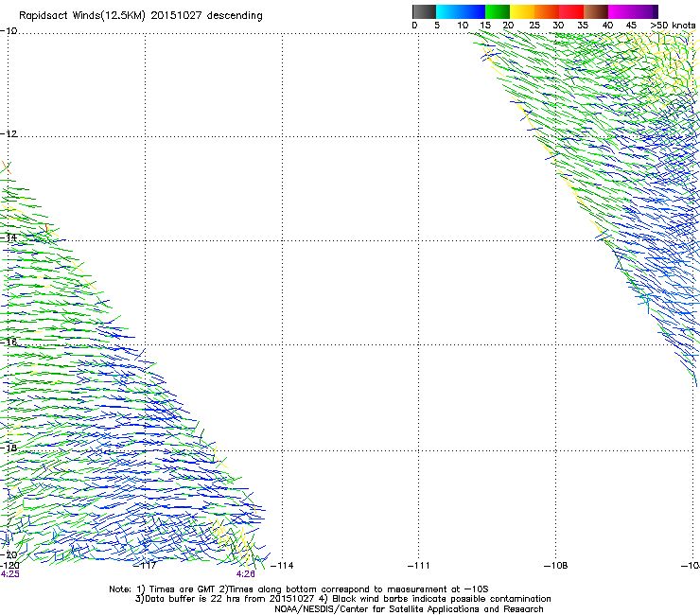Click the '>50 knots' legend label
This screenshot has width=700, height=615.
673,26
